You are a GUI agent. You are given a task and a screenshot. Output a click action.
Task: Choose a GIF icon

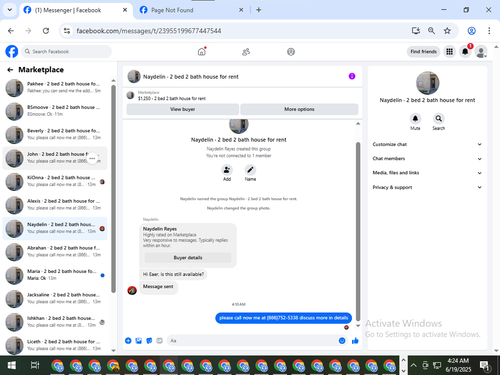(x=159, y=340)
